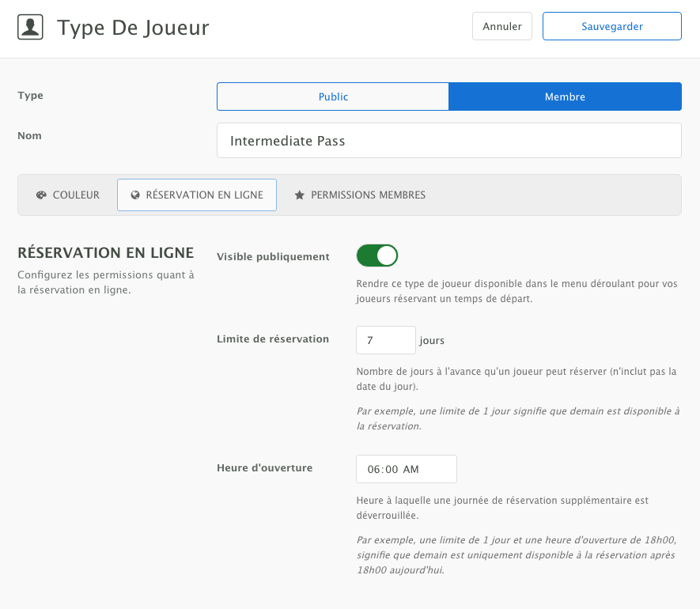Focus the Nom field with Intermediate Pass
This screenshot has height=609, width=700.
[x=448, y=141]
